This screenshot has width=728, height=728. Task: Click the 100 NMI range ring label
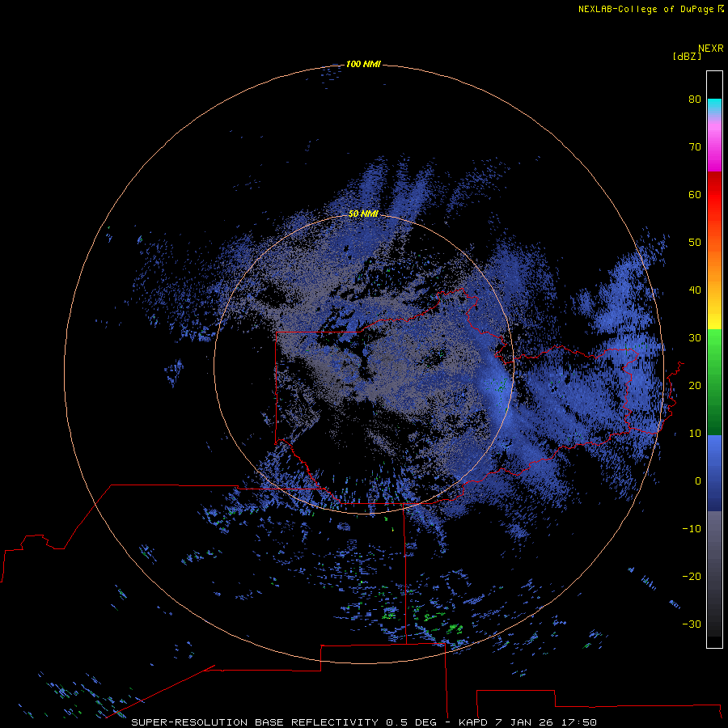[x=363, y=64]
